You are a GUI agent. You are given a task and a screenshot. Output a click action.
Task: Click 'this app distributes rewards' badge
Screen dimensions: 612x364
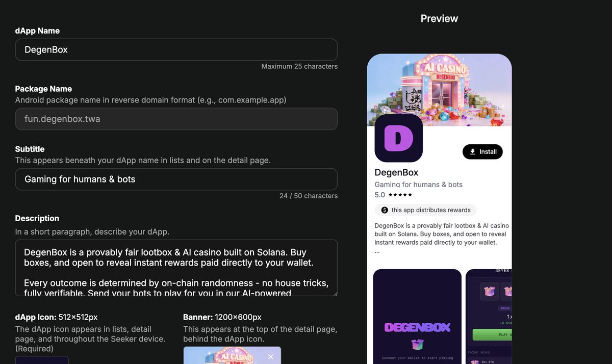pos(425,210)
